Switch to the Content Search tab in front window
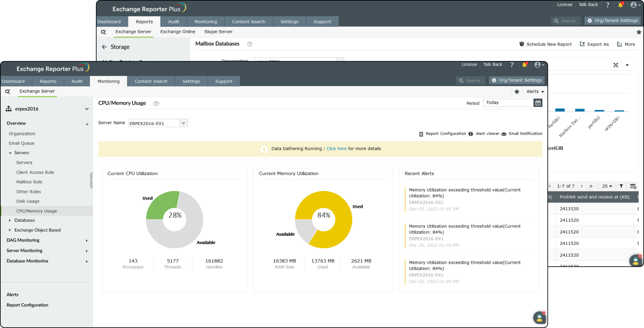The image size is (644, 328). pos(151,81)
